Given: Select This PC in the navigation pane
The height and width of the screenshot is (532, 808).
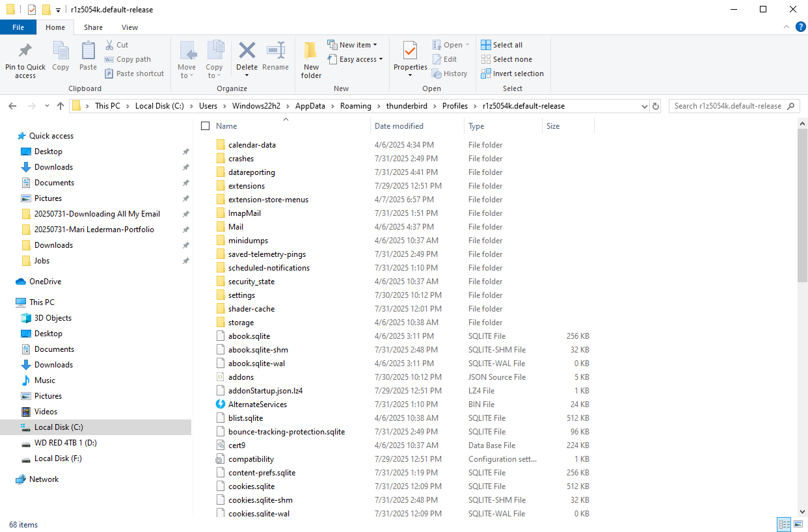Looking at the screenshot, I should pyautogui.click(x=42, y=302).
